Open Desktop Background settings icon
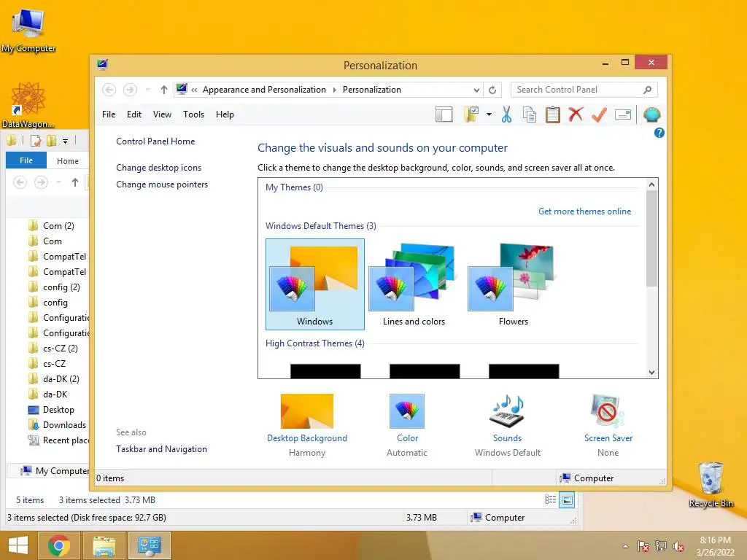 (307, 411)
